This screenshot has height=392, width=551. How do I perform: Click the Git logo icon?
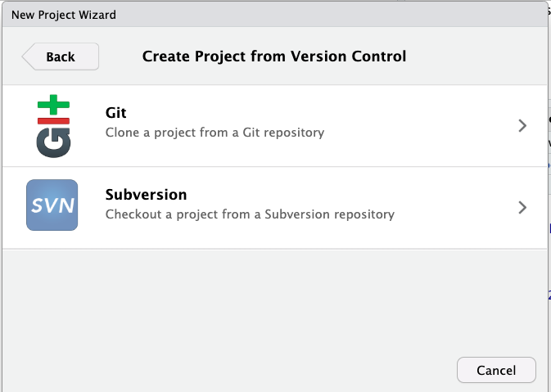[x=52, y=127]
